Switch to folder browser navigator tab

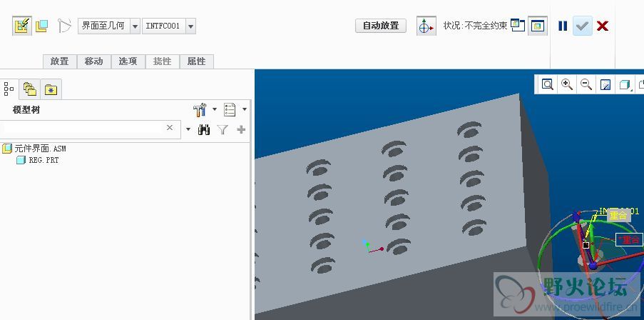29,89
